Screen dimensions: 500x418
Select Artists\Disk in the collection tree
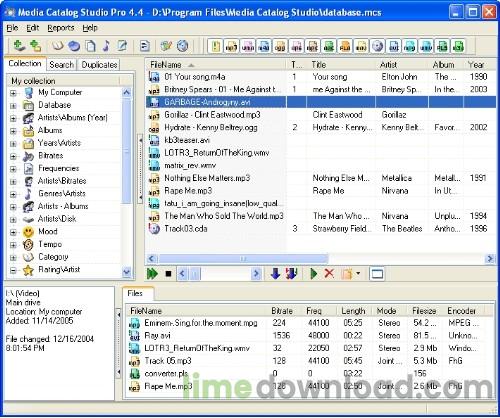click(57, 219)
